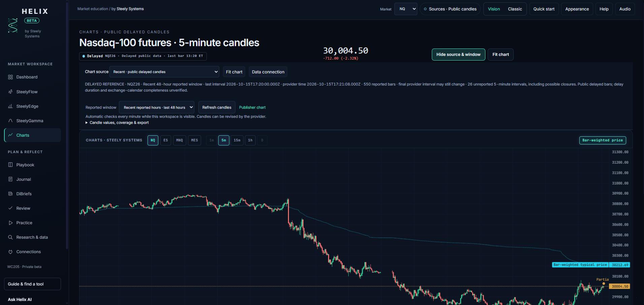Click the SteelyGamma curve icon
The height and width of the screenshot is (305, 644).
coord(10,121)
